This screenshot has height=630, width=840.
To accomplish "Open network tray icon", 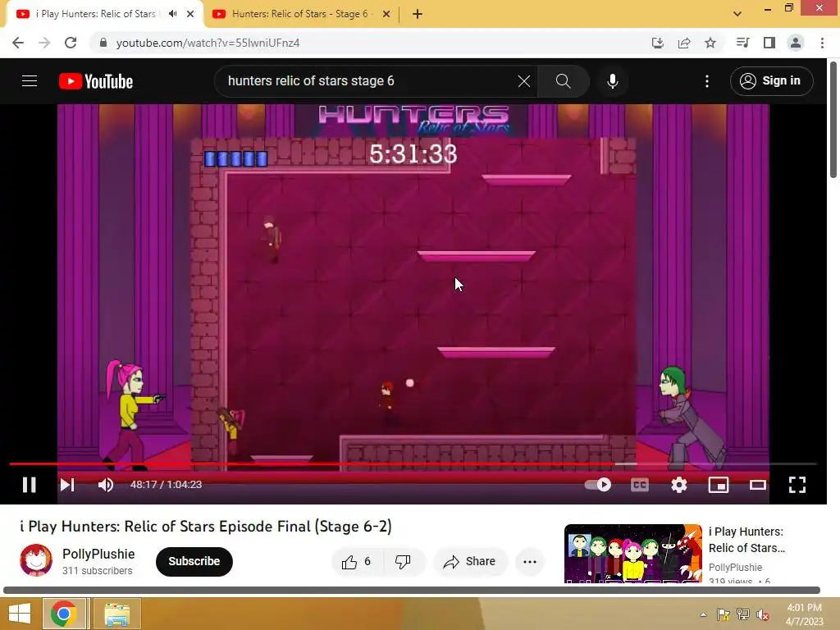I will point(743,614).
